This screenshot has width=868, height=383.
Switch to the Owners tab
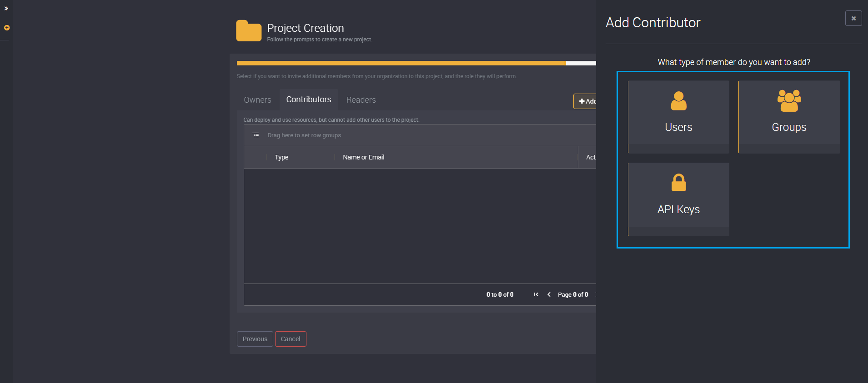(x=257, y=100)
